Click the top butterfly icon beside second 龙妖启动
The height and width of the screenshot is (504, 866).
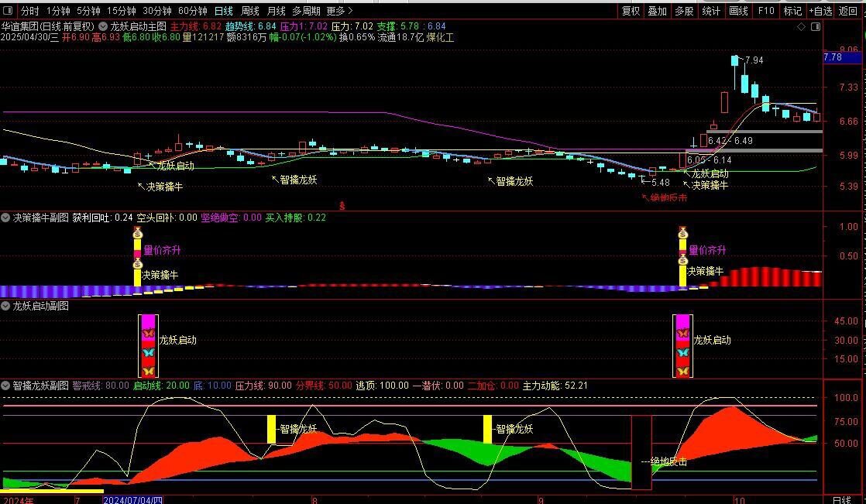point(682,334)
